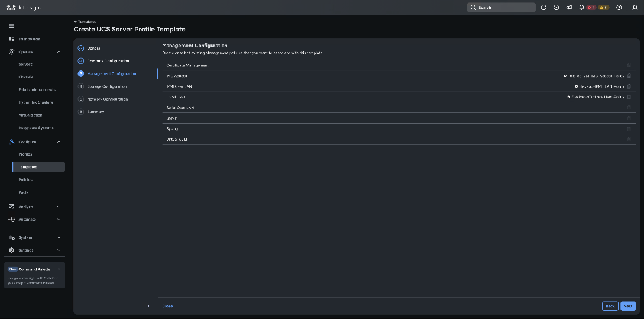This screenshot has height=319, width=644.
Task: Open announcements megaphone icon
Action: 569,8
